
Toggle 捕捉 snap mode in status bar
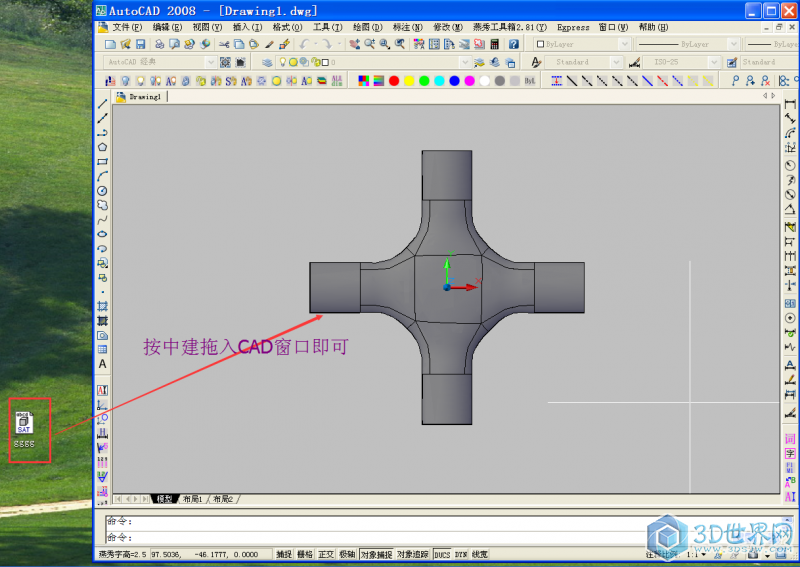(x=284, y=554)
